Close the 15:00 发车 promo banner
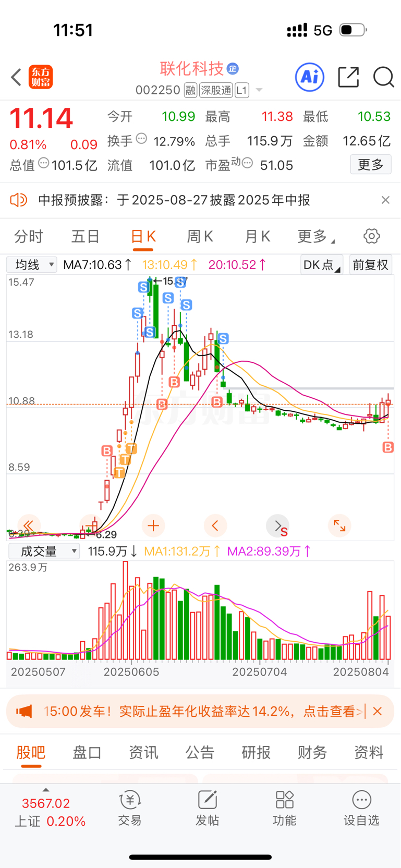 click(x=378, y=711)
